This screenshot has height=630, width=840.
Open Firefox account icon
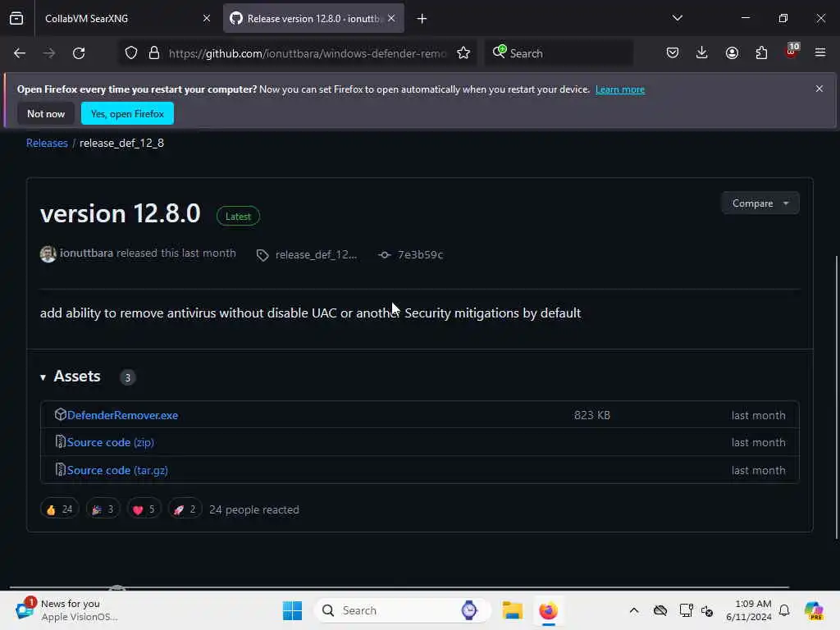732,53
